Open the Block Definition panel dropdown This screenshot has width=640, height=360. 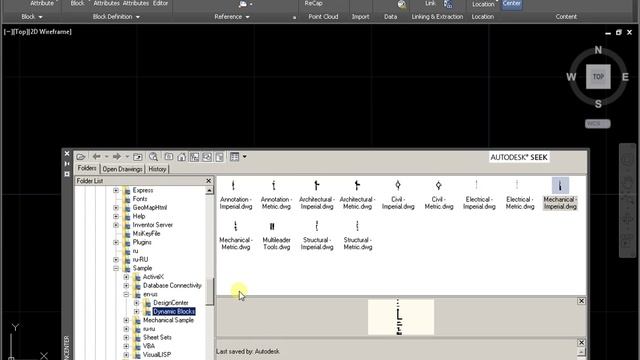(116, 17)
